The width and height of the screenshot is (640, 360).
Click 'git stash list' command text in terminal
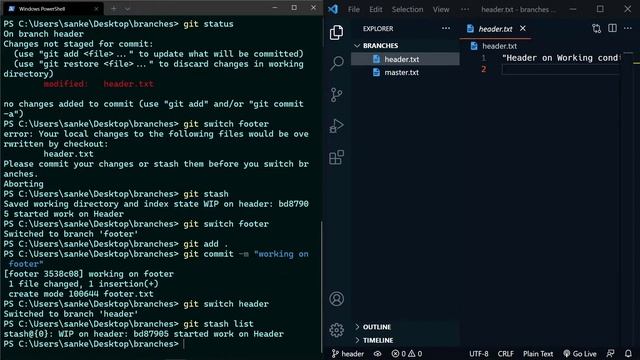[218, 324]
